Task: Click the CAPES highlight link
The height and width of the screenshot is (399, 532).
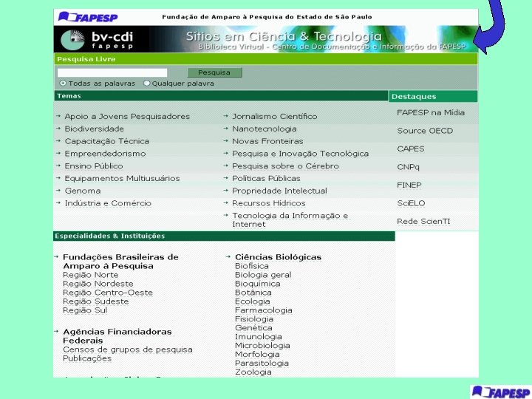Action: [x=411, y=149]
